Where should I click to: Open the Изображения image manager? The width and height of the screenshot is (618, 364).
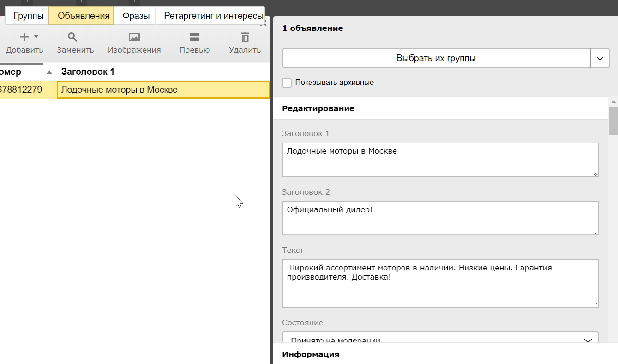[134, 37]
